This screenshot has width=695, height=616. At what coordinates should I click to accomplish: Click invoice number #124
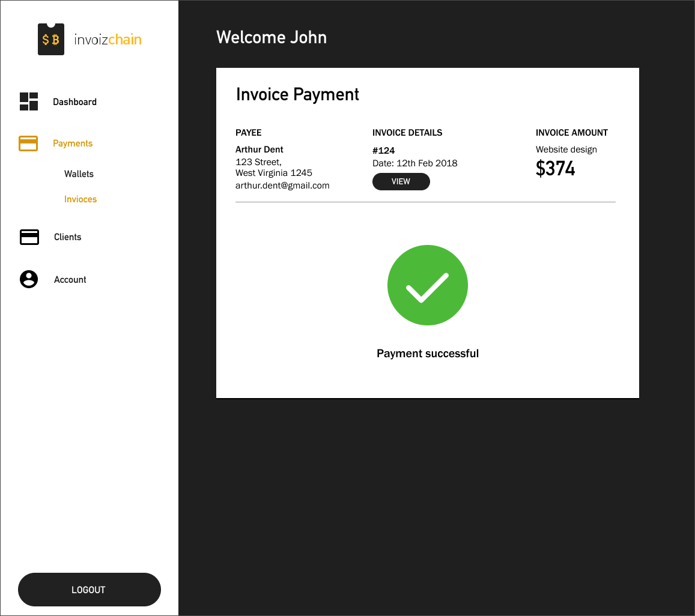(x=384, y=151)
